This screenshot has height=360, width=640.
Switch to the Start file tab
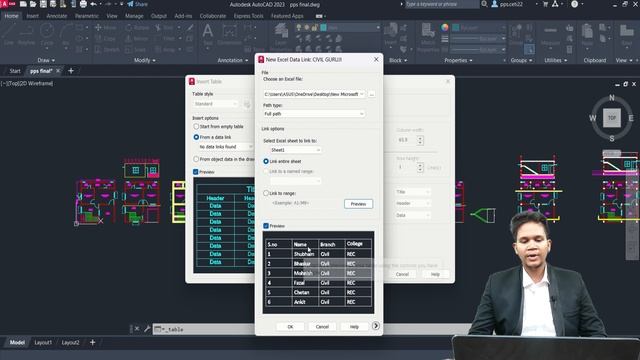(15, 71)
